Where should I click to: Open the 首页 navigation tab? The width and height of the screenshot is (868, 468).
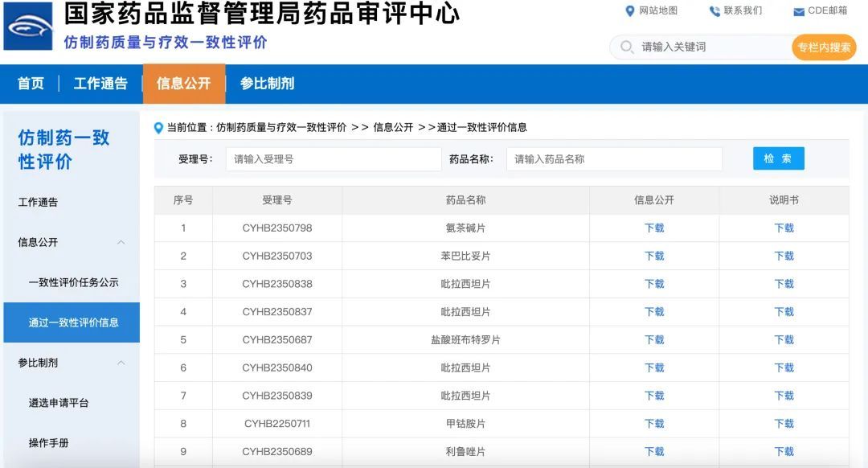(31, 84)
